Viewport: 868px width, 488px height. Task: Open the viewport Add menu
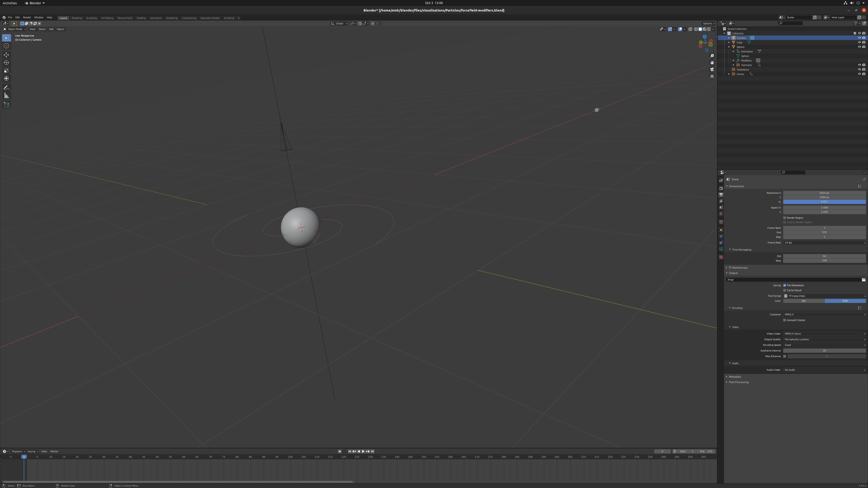pos(51,29)
